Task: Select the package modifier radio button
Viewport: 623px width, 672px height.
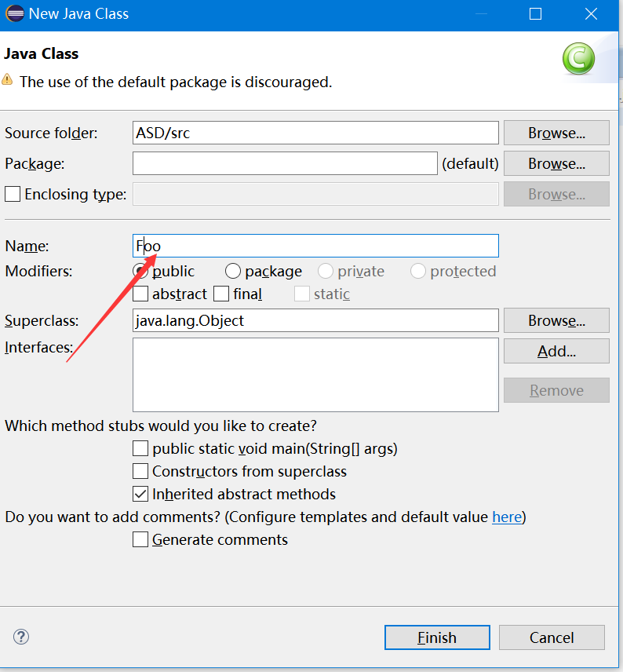Action: 233,272
